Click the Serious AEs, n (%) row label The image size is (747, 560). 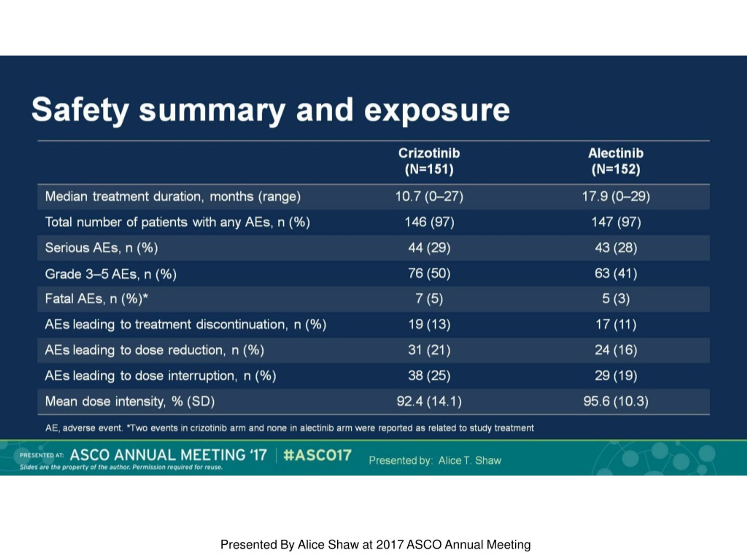click(101, 248)
